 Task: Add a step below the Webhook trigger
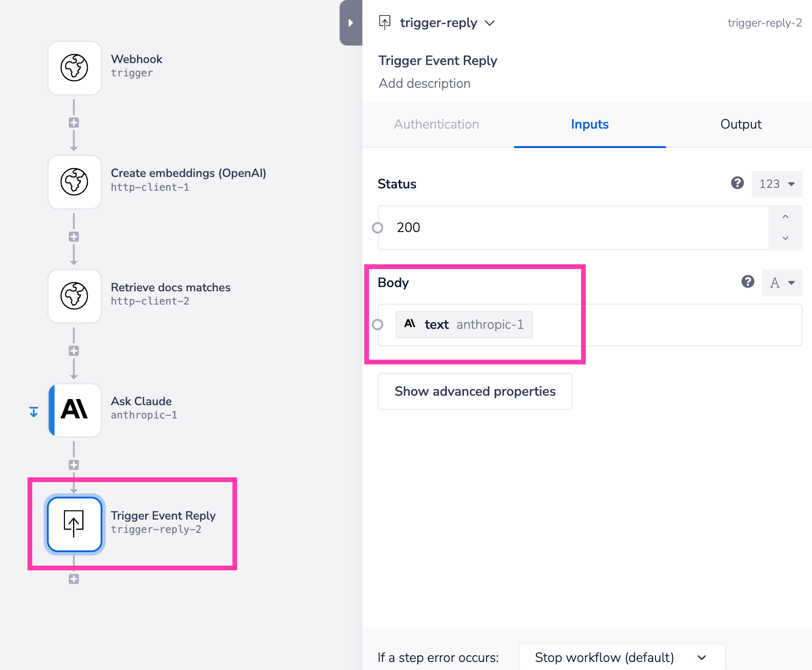[74, 123]
